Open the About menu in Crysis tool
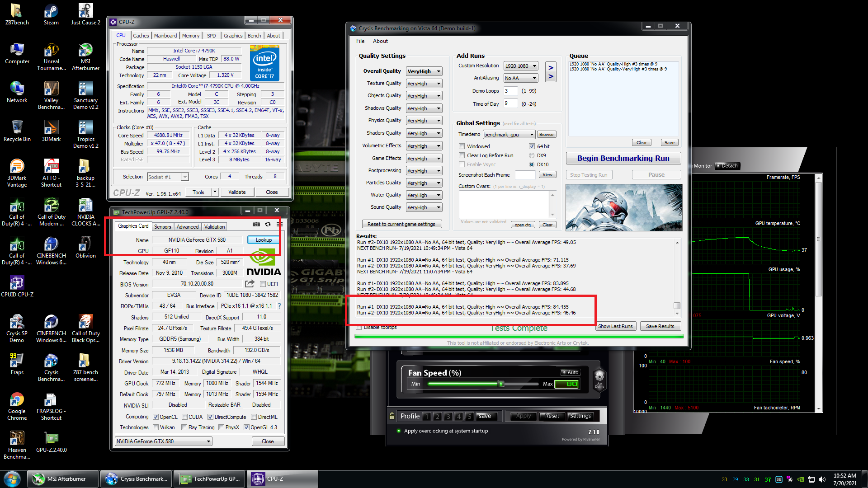 pyautogui.click(x=380, y=41)
